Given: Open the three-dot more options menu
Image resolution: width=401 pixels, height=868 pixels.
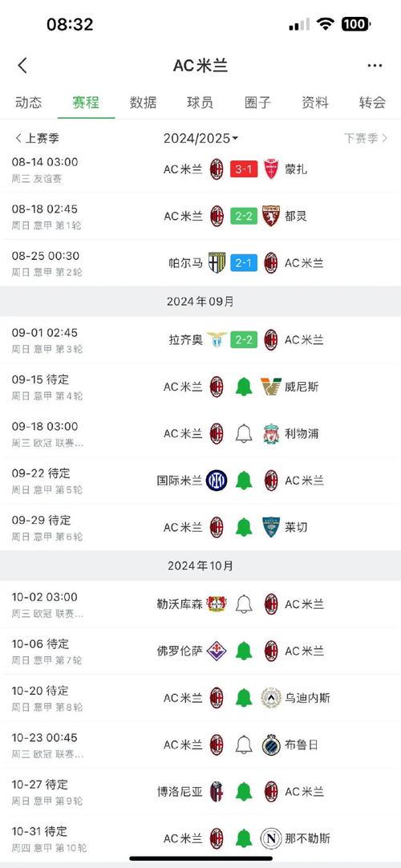Looking at the screenshot, I should pyautogui.click(x=375, y=65).
